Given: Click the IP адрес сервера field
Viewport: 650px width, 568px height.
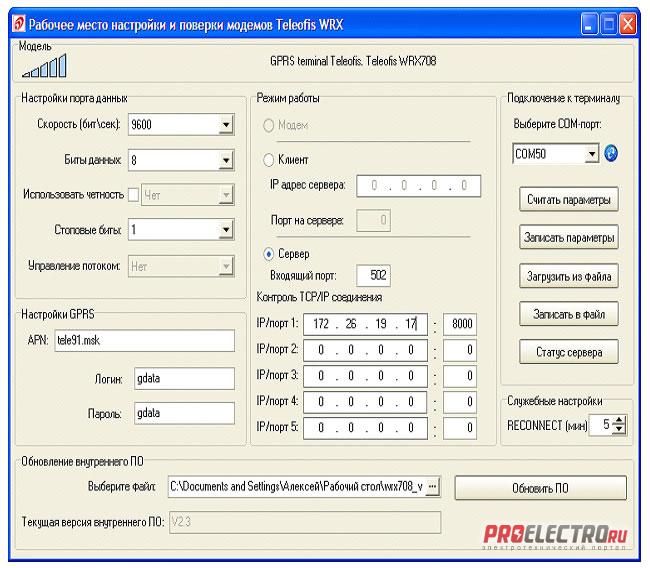Looking at the screenshot, I should [x=419, y=185].
